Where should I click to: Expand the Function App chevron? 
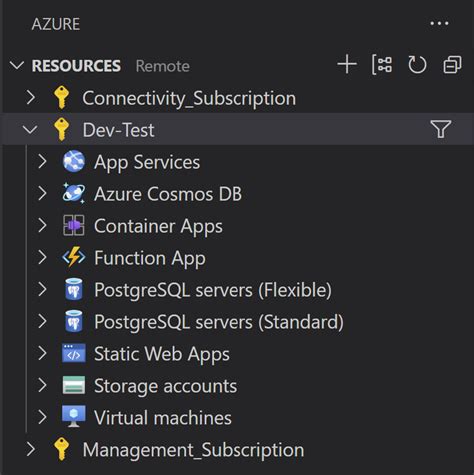tap(42, 257)
